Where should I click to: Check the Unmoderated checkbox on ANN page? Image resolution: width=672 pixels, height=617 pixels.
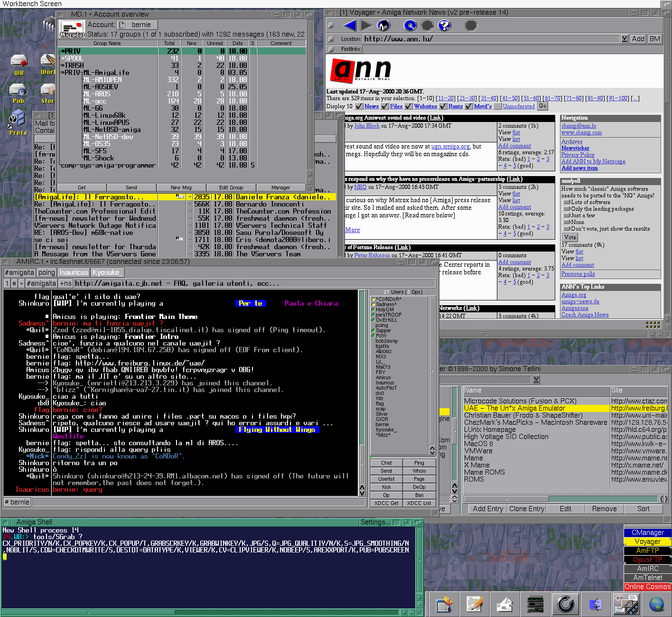498,106
